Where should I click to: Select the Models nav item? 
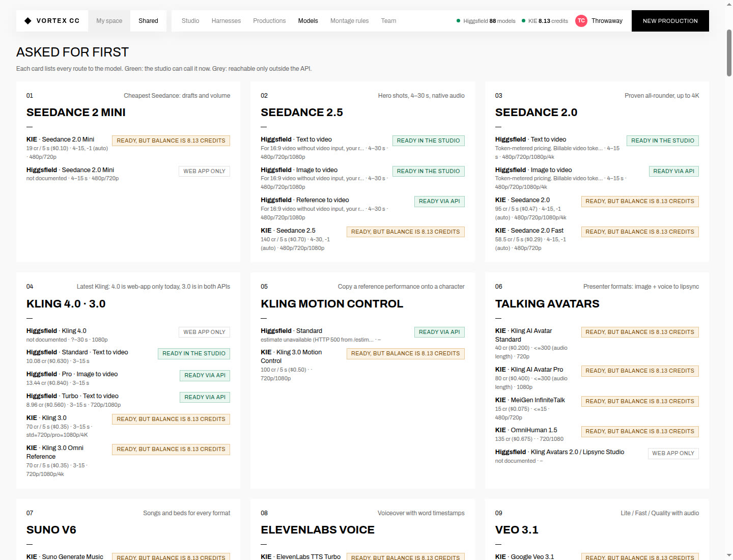pos(308,21)
